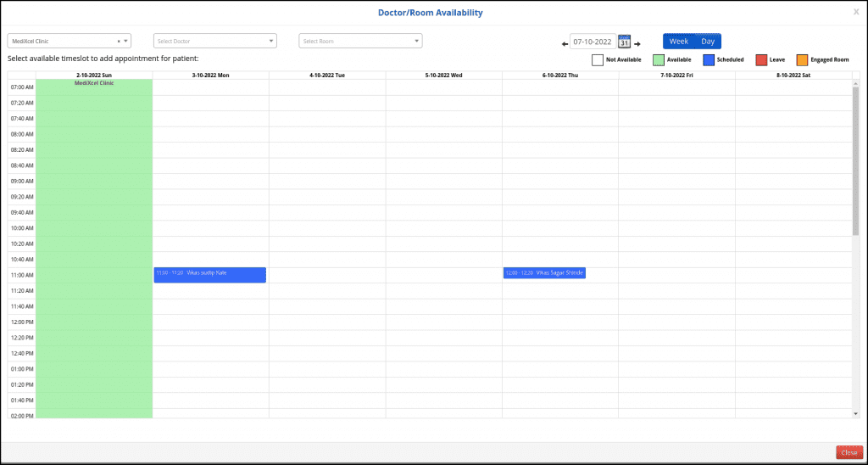
Task: Go to next week with right arrow
Action: click(x=637, y=44)
